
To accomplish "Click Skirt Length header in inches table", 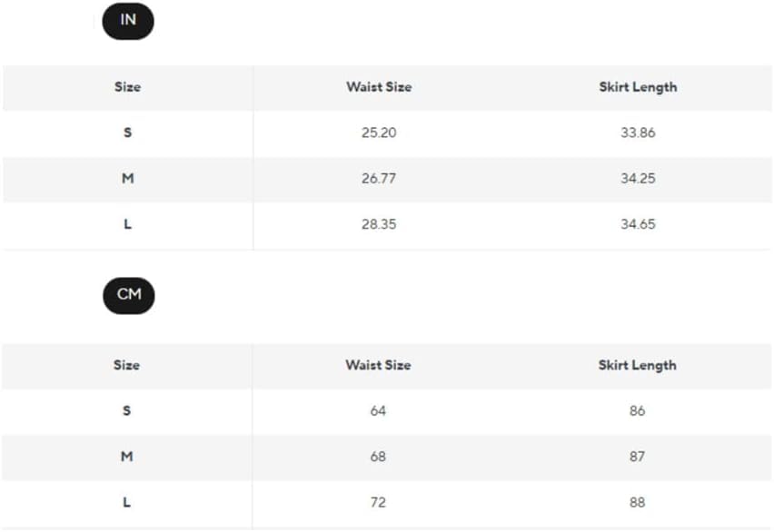I will click(638, 87).
